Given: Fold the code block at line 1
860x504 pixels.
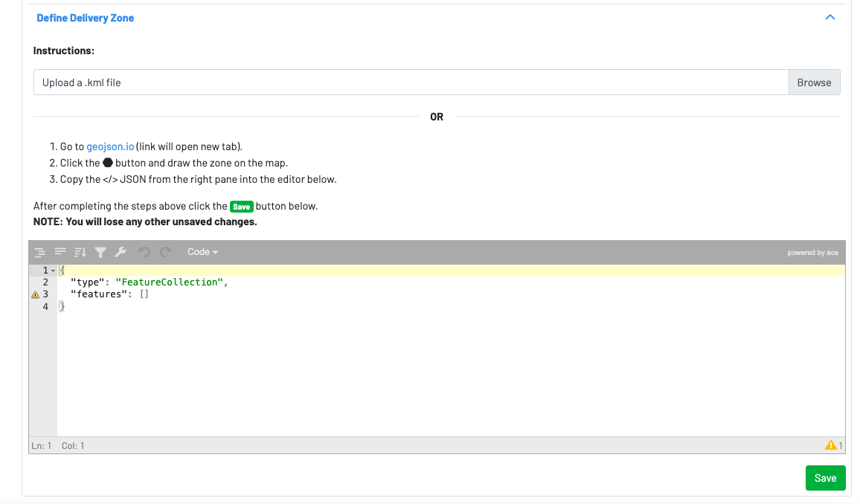Looking at the screenshot, I should click(52, 270).
